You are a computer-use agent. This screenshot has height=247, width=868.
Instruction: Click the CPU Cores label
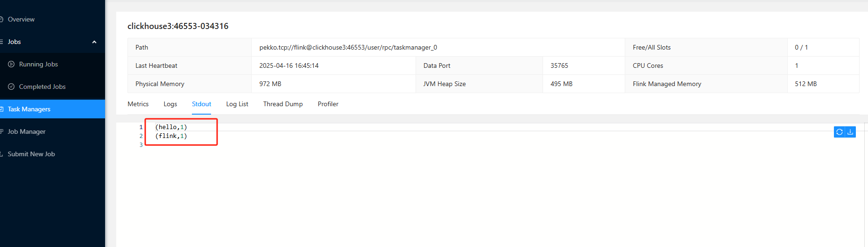(648, 65)
